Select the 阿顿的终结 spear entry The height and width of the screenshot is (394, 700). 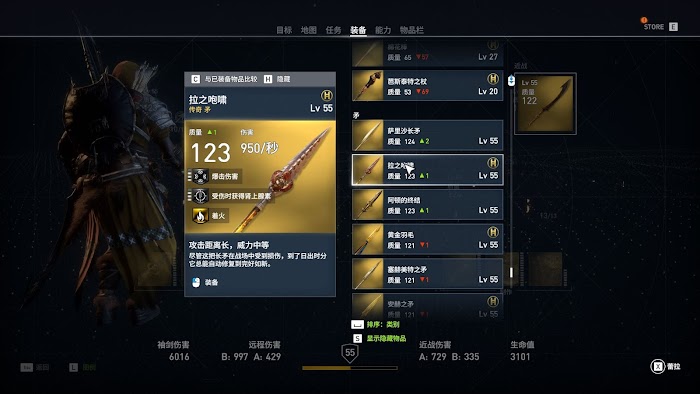[427, 205]
